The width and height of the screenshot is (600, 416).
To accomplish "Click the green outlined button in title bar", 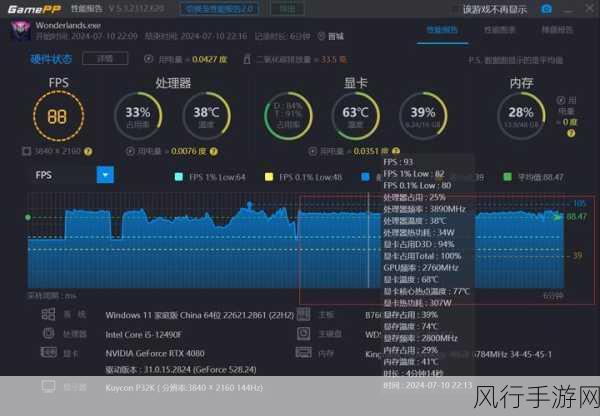I will click(x=287, y=9).
